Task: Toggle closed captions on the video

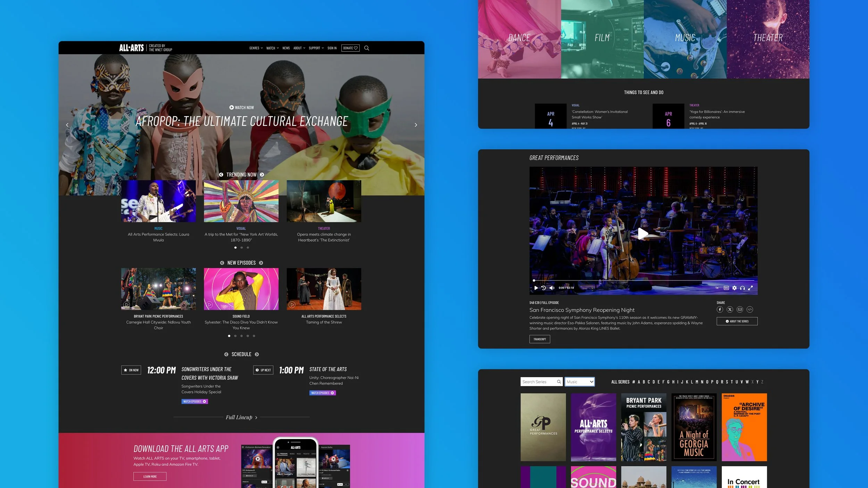Action: 726,288
